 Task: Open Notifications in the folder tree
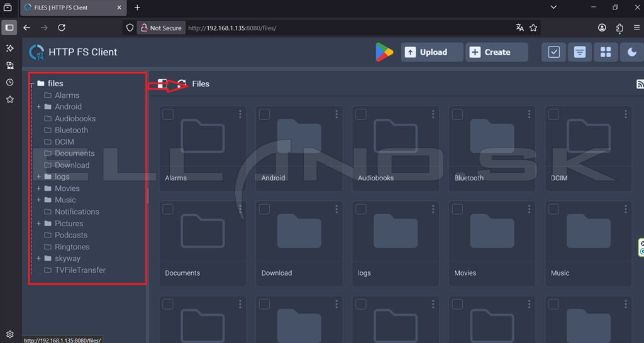coord(77,212)
